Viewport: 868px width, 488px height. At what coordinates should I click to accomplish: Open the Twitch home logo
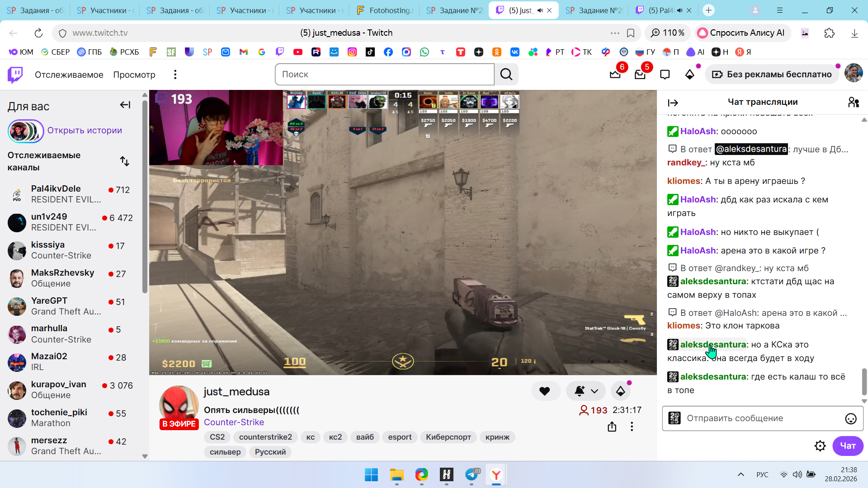coord(15,75)
